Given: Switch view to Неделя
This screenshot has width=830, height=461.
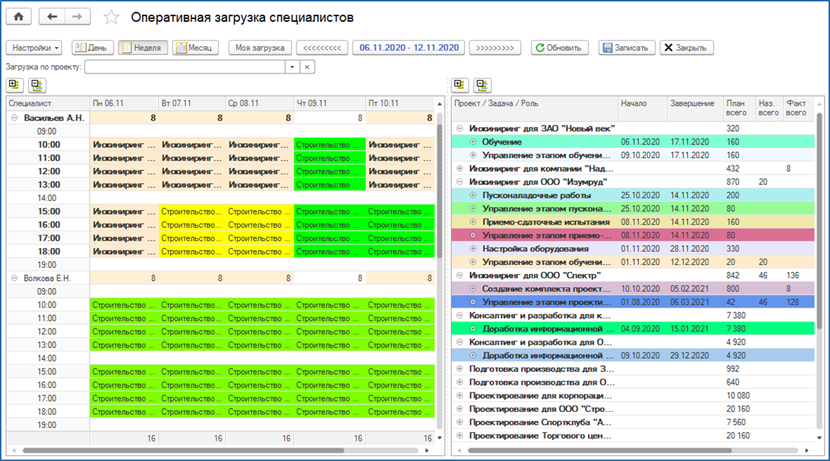Looking at the screenshot, I should point(143,48).
